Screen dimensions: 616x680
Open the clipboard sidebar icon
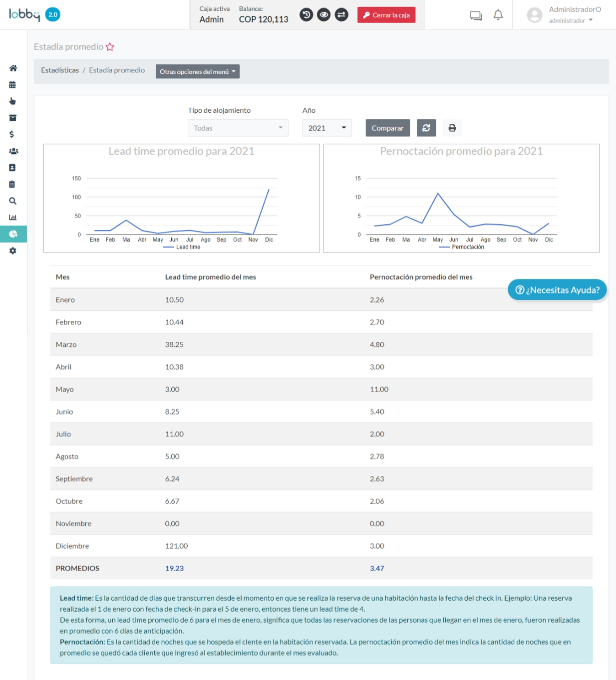point(12,184)
